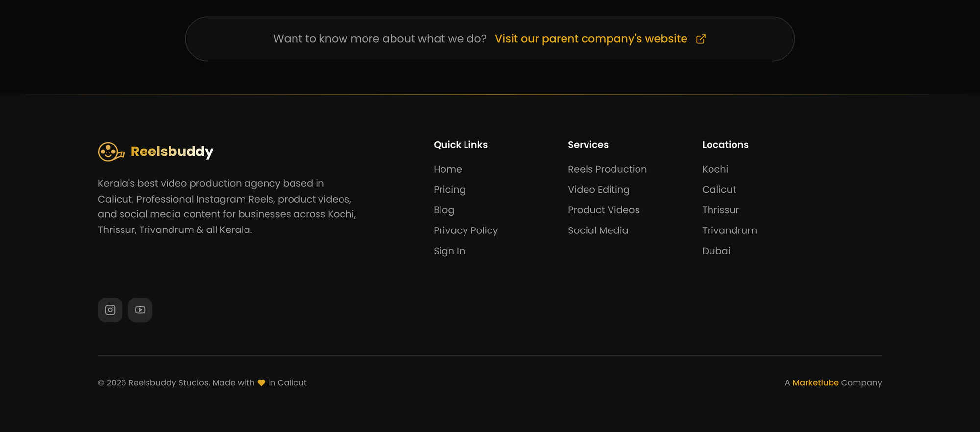The width and height of the screenshot is (980, 432).
Task: Open the Instagram social icon
Action: (x=110, y=310)
